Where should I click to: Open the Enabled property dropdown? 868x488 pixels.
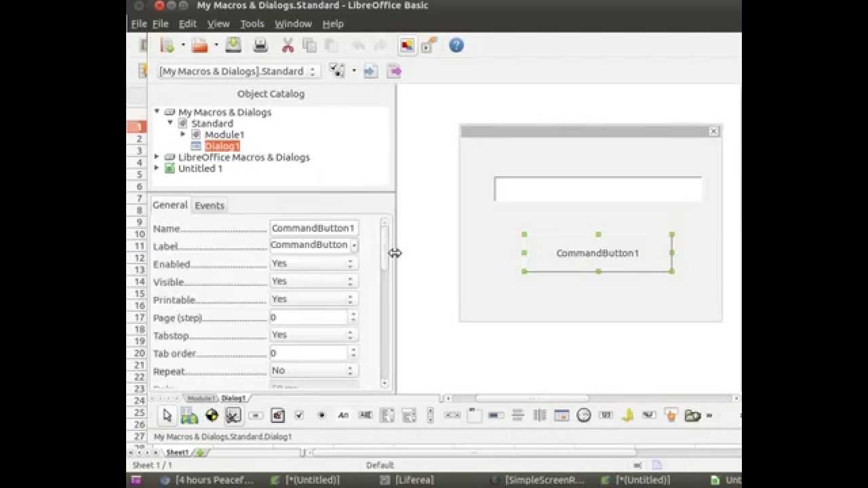(x=314, y=263)
